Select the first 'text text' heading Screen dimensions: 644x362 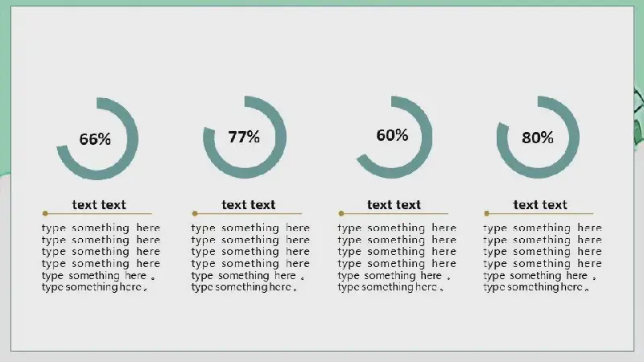[x=99, y=204]
